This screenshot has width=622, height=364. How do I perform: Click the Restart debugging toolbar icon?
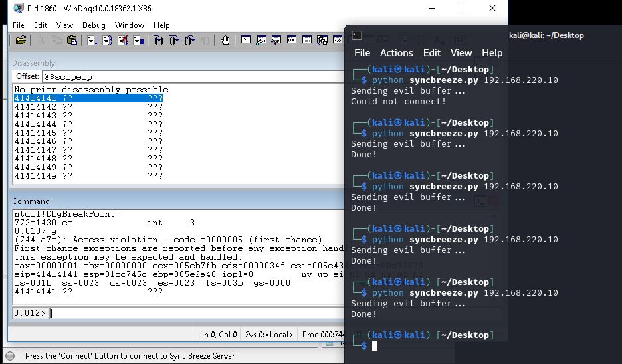[108, 40]
